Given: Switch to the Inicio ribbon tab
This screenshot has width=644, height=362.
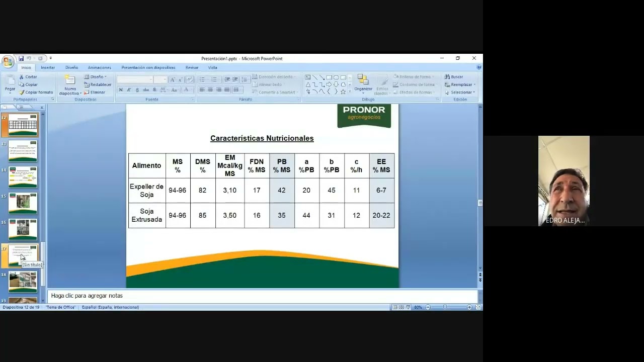Looking at the screenshot, I should (x=26, y=67).
